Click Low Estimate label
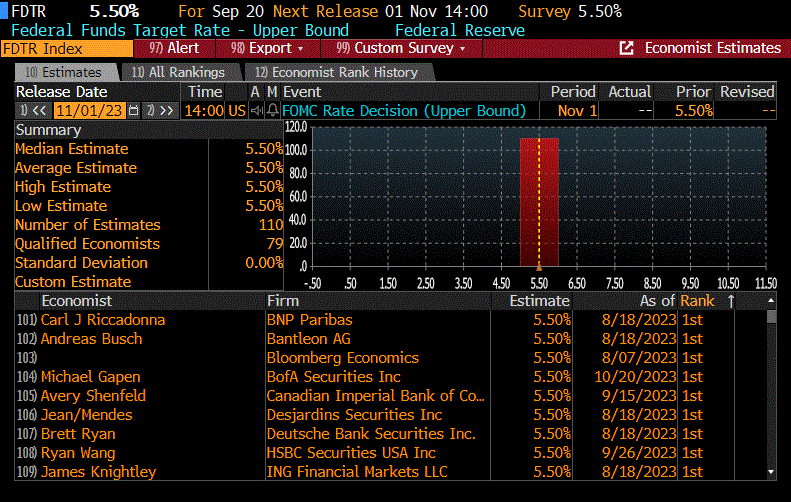Viewport: 791px width, 502px height. point(61,206)
